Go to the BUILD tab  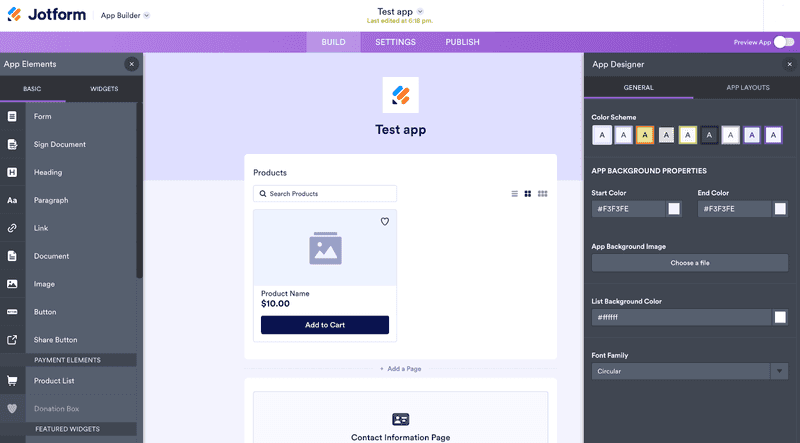tap(334, 42)
